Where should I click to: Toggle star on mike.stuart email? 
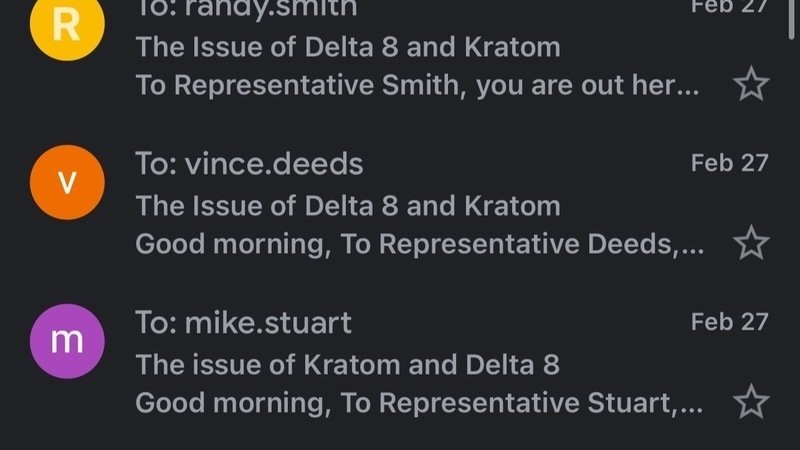750,402
